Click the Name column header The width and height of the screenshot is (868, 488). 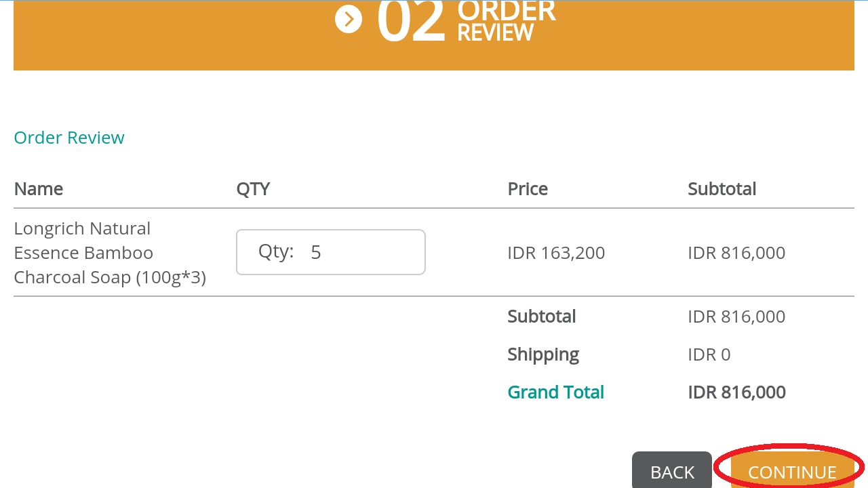click(39, 189)
